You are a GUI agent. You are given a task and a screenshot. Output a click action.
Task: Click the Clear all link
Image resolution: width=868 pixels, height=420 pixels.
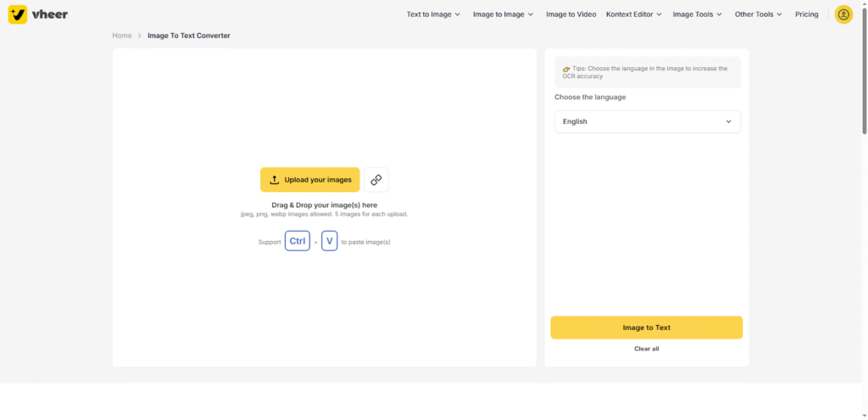[647, 349]
